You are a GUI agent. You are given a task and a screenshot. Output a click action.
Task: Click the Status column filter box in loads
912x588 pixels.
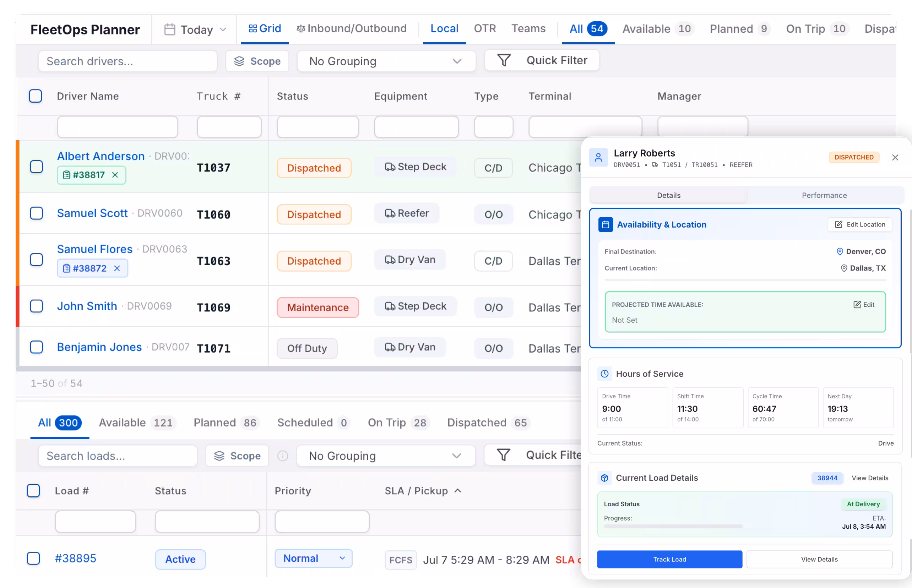(207, 522)
